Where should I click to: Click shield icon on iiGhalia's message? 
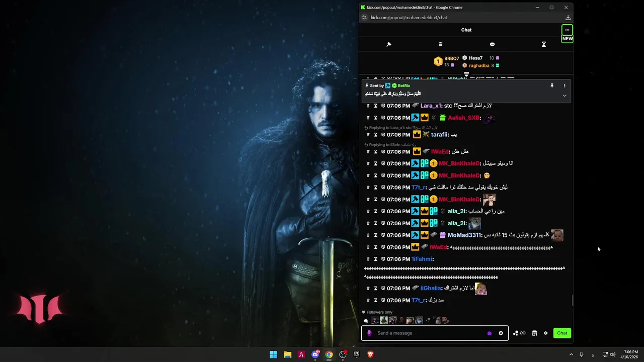click(x=383, y=289)
